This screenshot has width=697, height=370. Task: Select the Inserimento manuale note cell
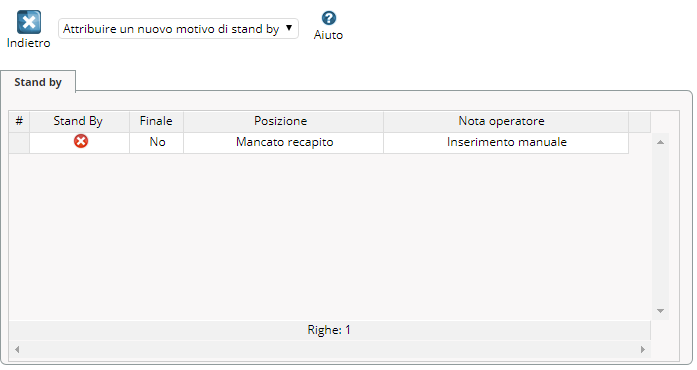506,142
